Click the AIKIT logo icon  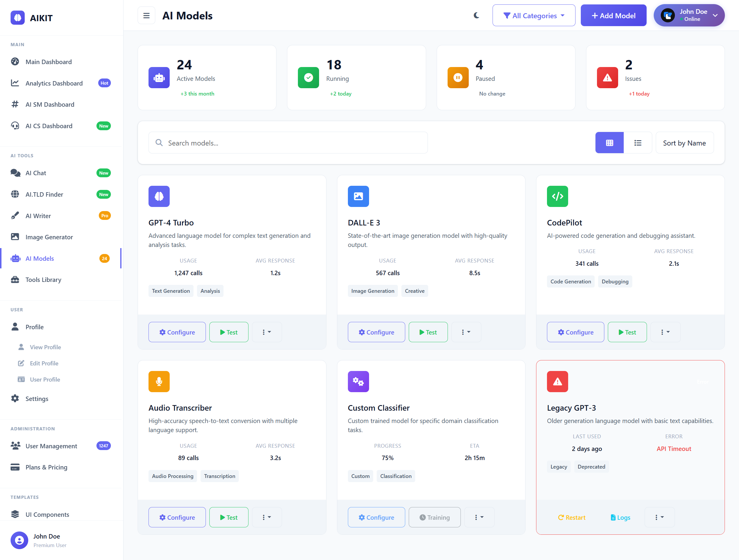tap(17, 18)
